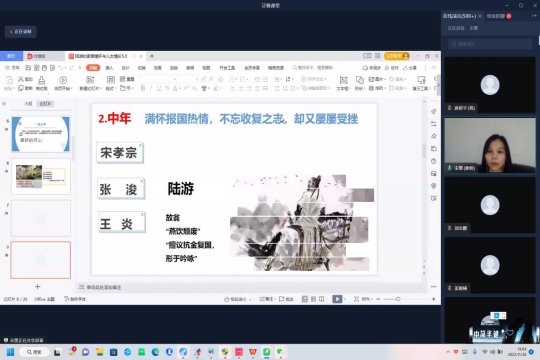This screenshot has height=360, width=540.
Task: Switch to slide sorter view icon
Action: (313, 299)
